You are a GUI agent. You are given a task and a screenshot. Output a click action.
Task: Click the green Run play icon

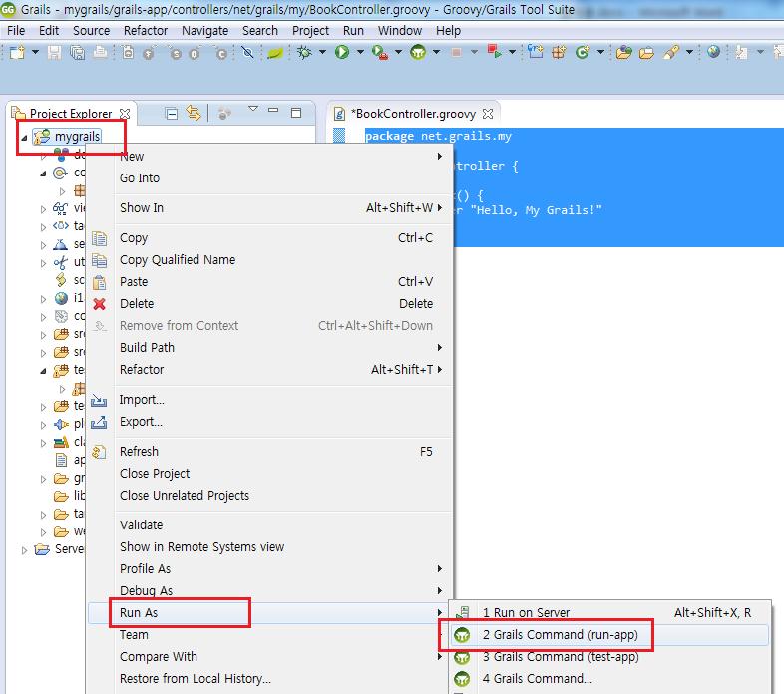[x=342, y=52]
